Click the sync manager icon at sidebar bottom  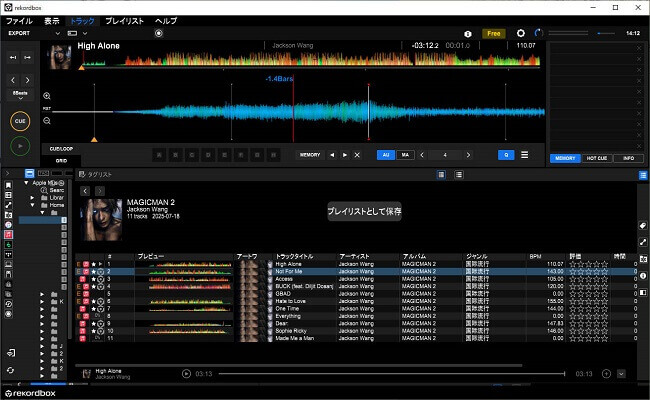point(11,370)
